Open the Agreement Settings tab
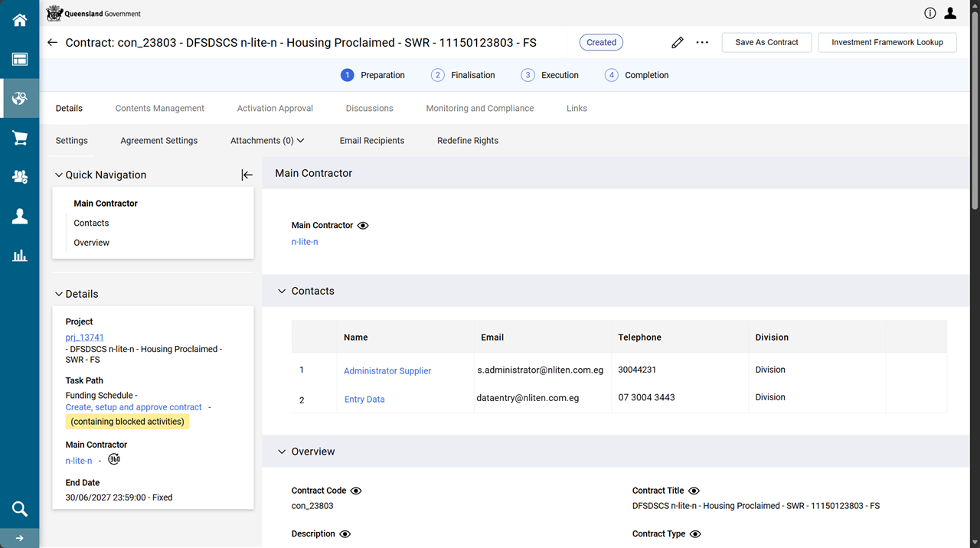The image size is (980, 548). tap(158, 141)
